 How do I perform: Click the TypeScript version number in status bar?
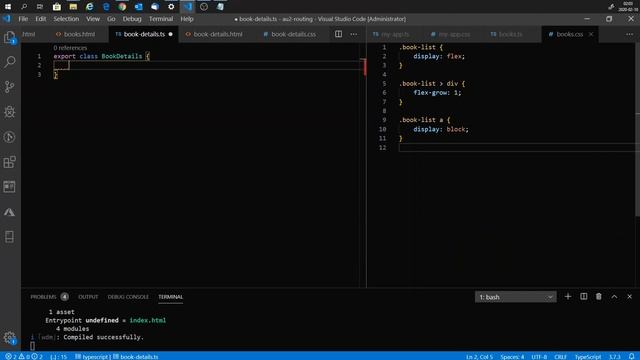coord(615,356)
